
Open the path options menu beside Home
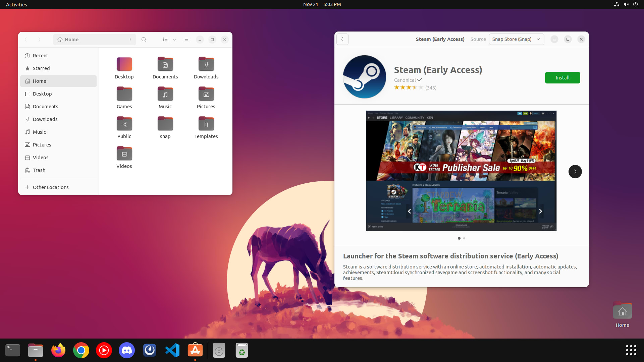click(130, 40)
